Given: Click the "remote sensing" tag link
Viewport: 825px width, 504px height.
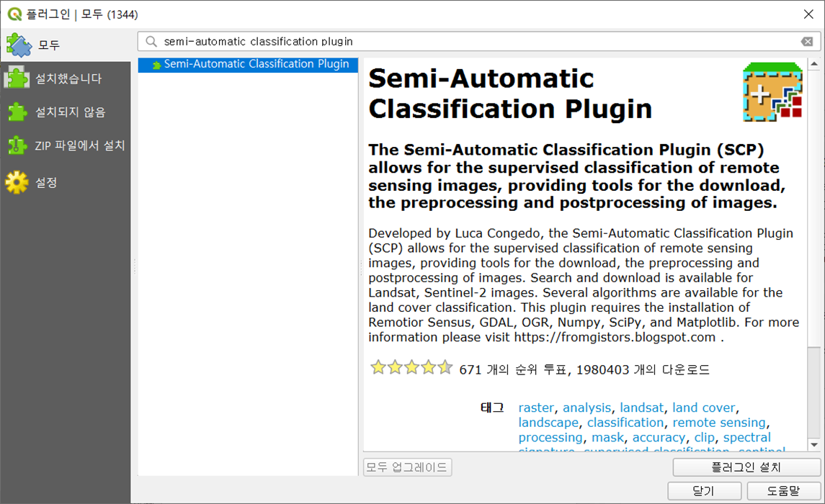Looking at the screenshot, I should coord(719,423).
